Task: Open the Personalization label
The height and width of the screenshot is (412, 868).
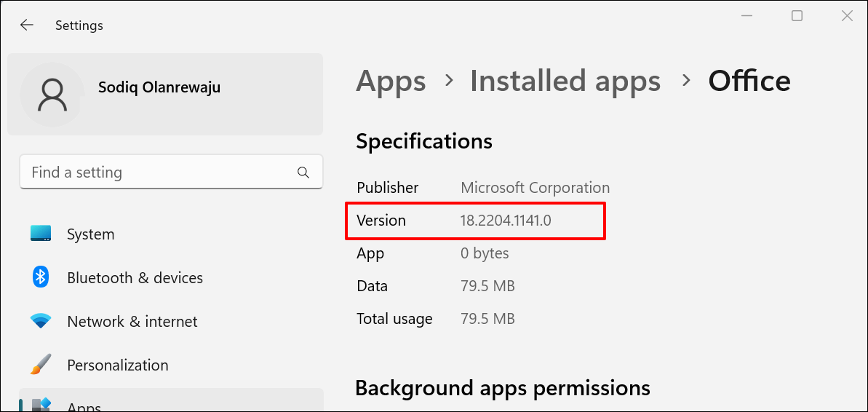Action: tap(117, 365)
